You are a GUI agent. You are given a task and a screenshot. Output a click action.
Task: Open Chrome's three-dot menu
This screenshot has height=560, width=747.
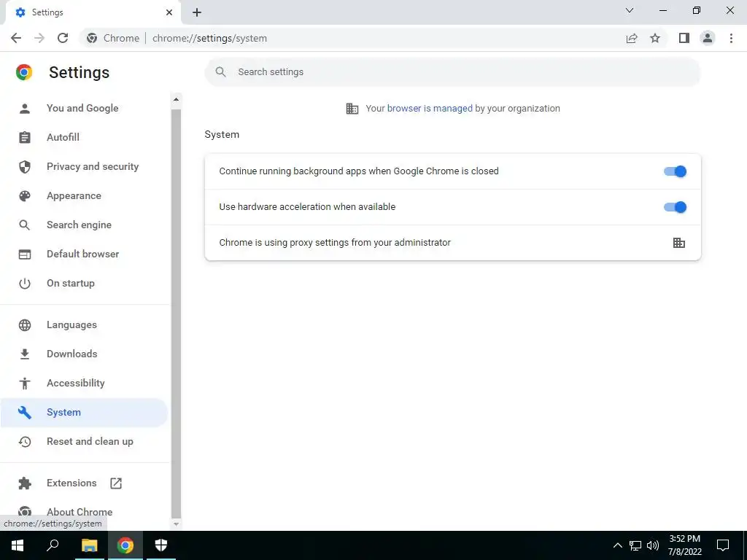point(731,38)
